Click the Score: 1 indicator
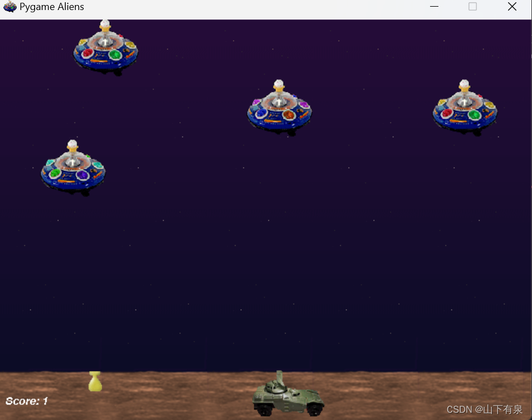Viewport: 532px width, 420px height. coord(26,401)
